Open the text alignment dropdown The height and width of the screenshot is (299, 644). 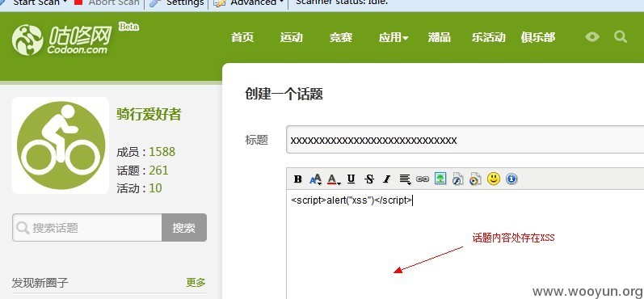click(x=405, y=179)
